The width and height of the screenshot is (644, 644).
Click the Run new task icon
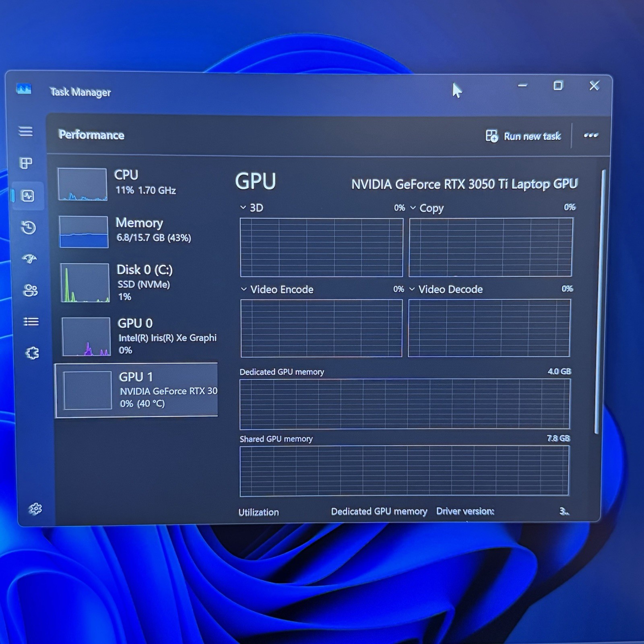pos(491,136)
